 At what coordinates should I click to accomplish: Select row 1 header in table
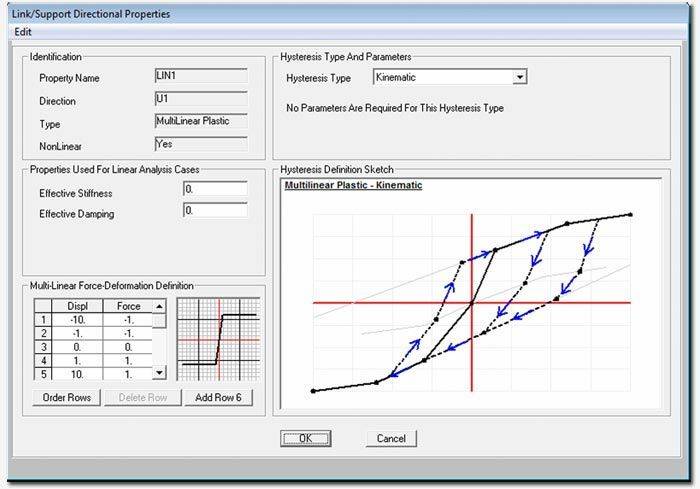pyautogui.click(x=43, y=320)
